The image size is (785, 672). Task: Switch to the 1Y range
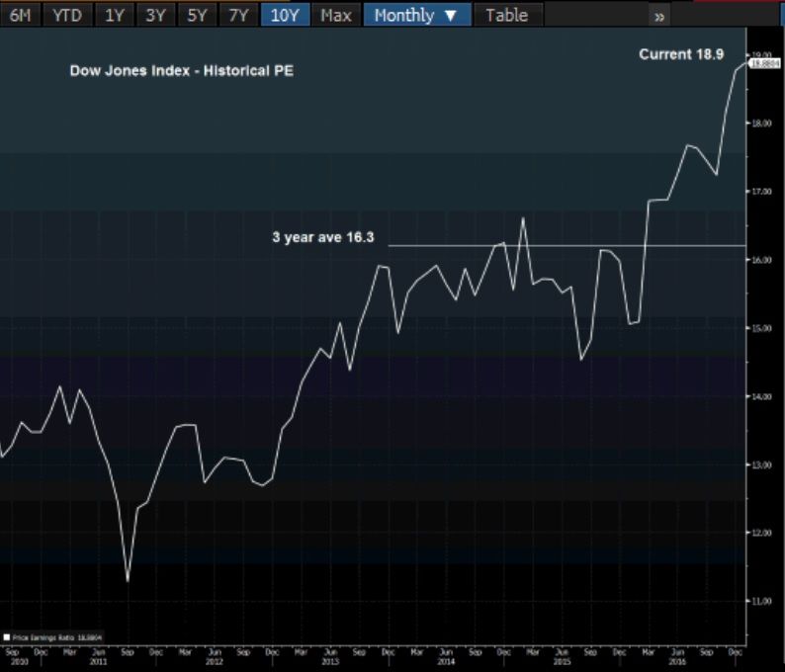(114, 16)
